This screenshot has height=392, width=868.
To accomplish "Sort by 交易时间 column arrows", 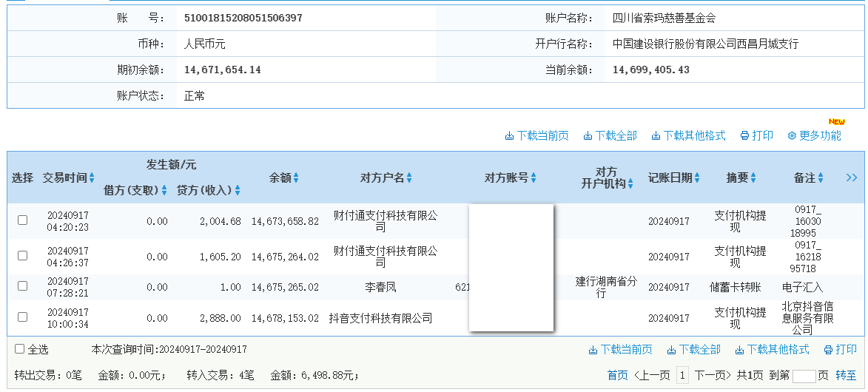I will 92,178.
